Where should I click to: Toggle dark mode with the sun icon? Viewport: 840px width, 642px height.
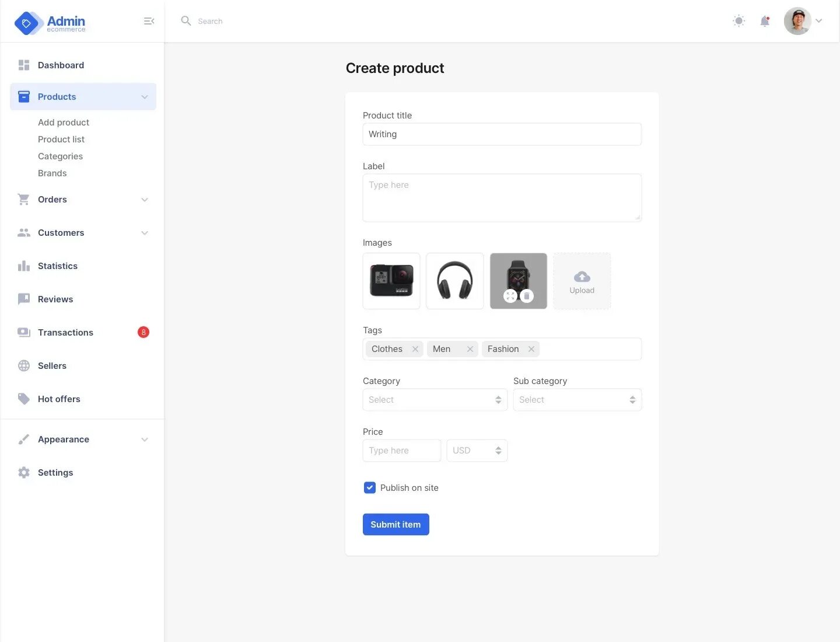[738, 21]
